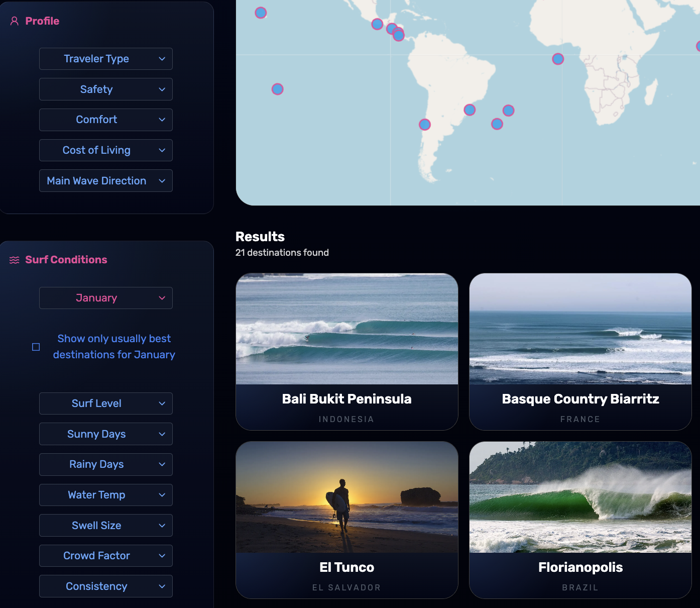Click the map marker off West Africa

[x=557, y=59]
